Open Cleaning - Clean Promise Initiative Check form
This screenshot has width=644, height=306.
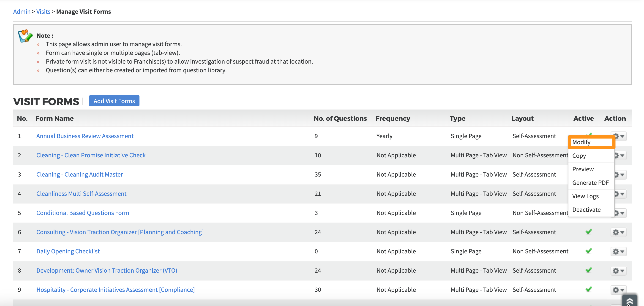91,155
